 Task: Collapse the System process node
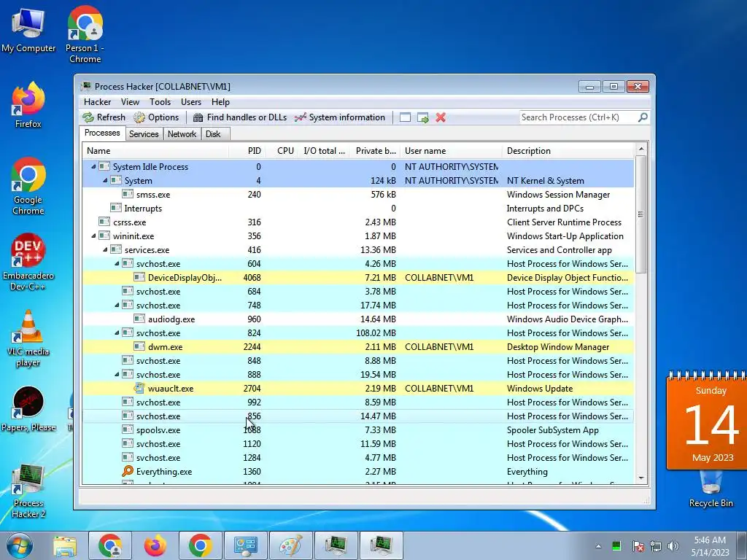point(105,181)
